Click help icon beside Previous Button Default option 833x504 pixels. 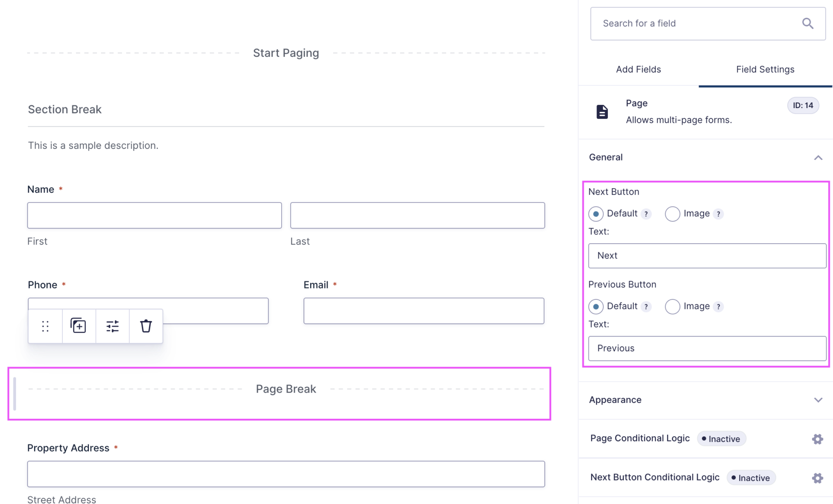point(646,307)
